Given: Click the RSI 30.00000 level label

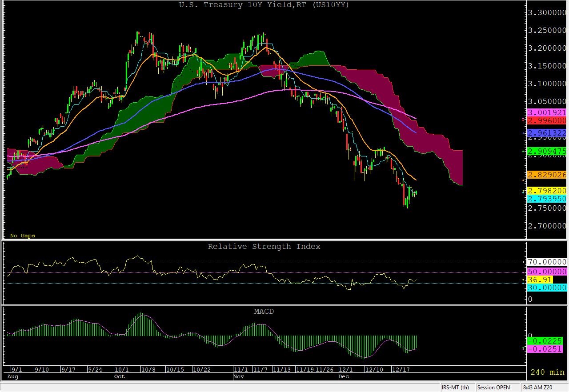Looking at the screenshot, I should [x=547, y=288].
